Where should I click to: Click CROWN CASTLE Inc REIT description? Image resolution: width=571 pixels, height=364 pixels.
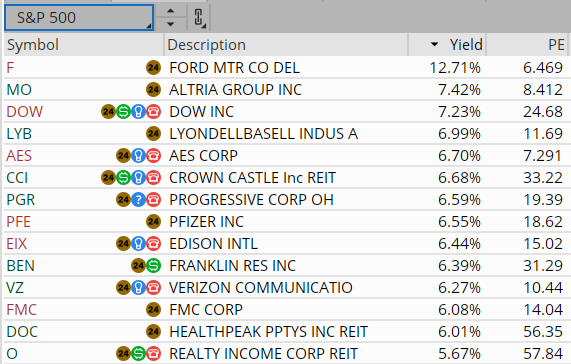(x=252, y=178)
